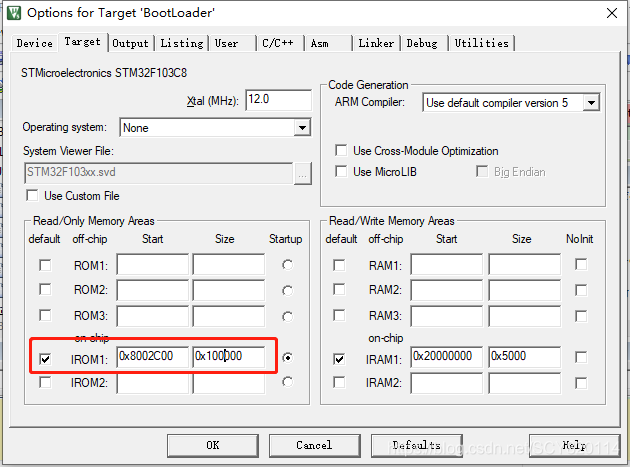Enable NoInit for IRAM2
Image resolution: width=630 pixels, height=467 pixels.
tap(581, 383)
